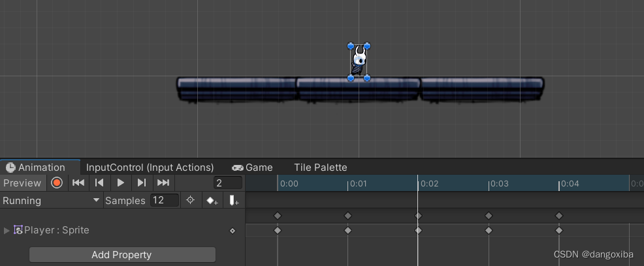Click the playhead at 0:02 on ruler

click(418, 183)
